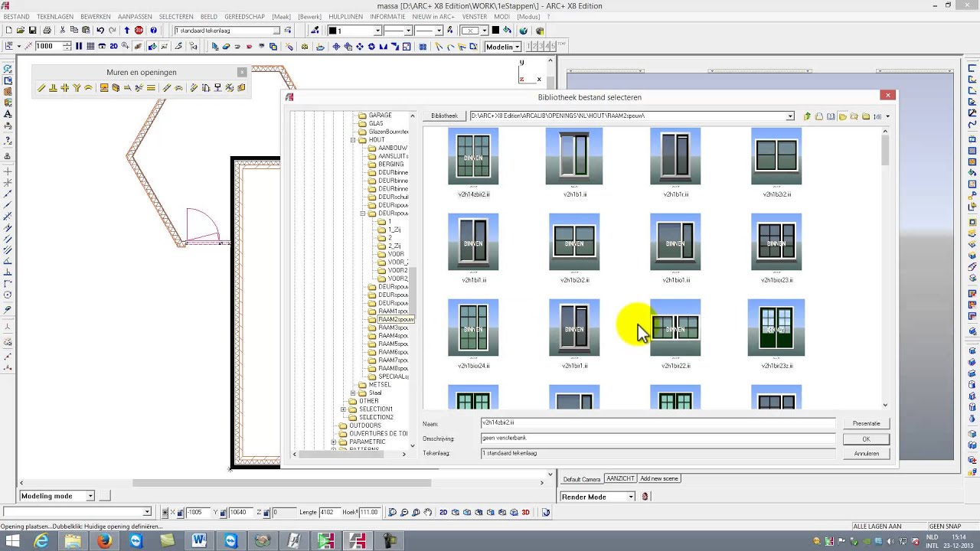
Task: Click the blue Help question mark icon
Action: click(x=153, y=31)
